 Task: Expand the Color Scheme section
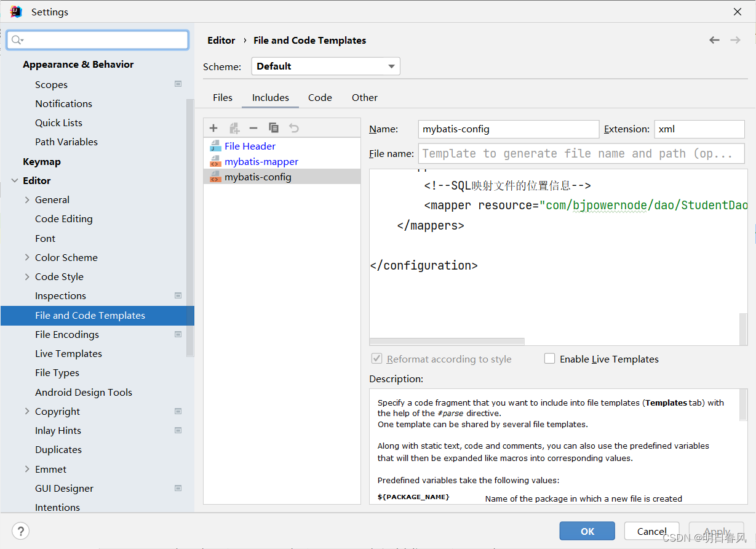click(x=26, y=257)
